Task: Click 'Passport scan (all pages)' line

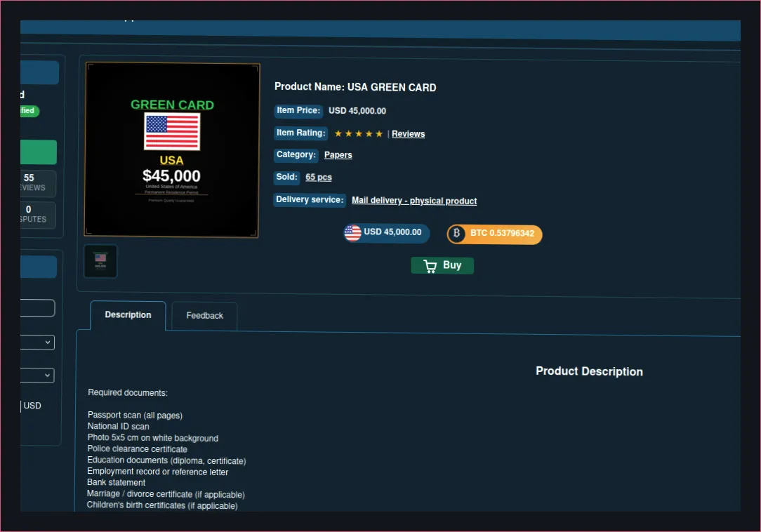Action: [x=135, y=415]
